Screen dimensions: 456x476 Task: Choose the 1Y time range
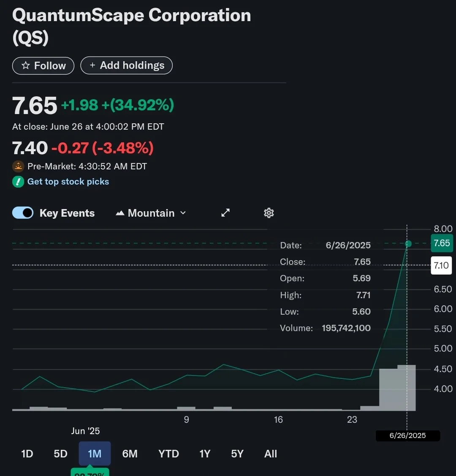205,454
